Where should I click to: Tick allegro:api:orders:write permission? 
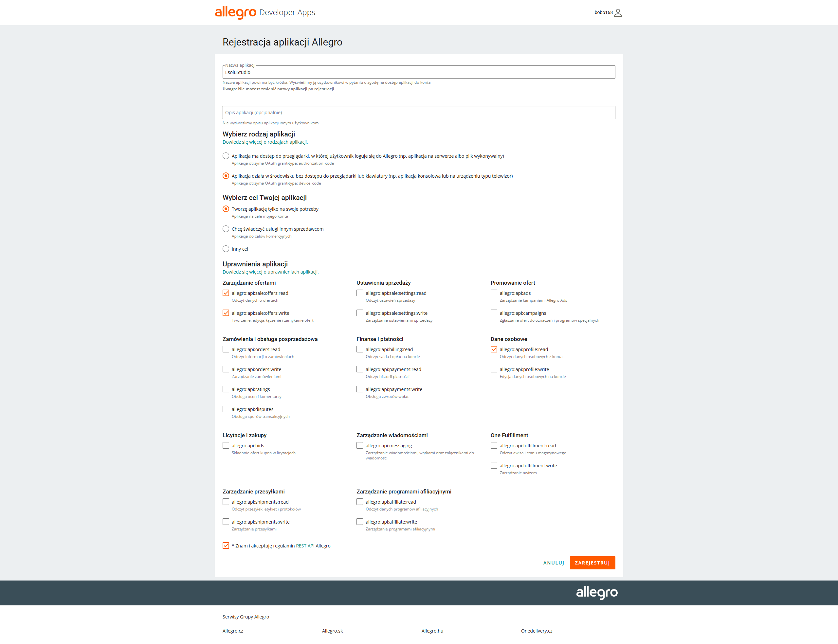pos(226,369)
